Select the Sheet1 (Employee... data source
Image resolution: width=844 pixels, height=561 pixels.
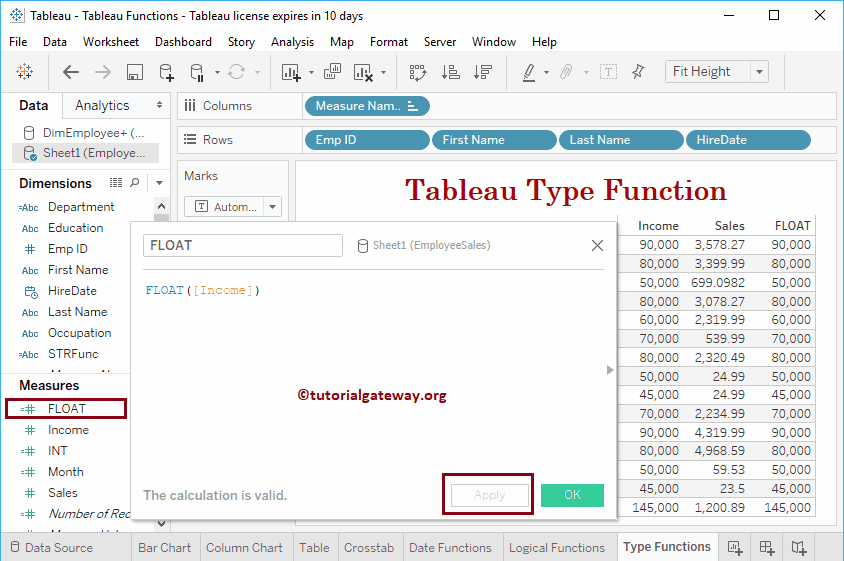tap(85, 153)
